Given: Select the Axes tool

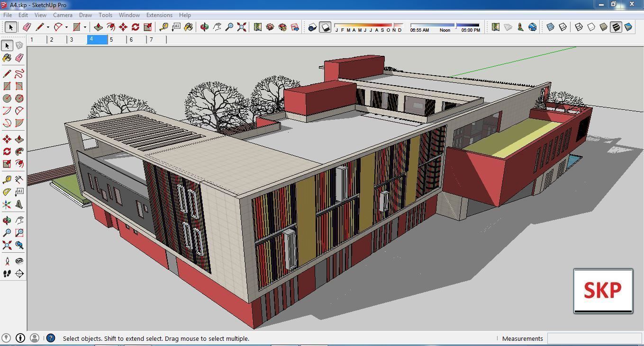Looking at the screenshot, I should pyautogui.click(x=7, y=204).
